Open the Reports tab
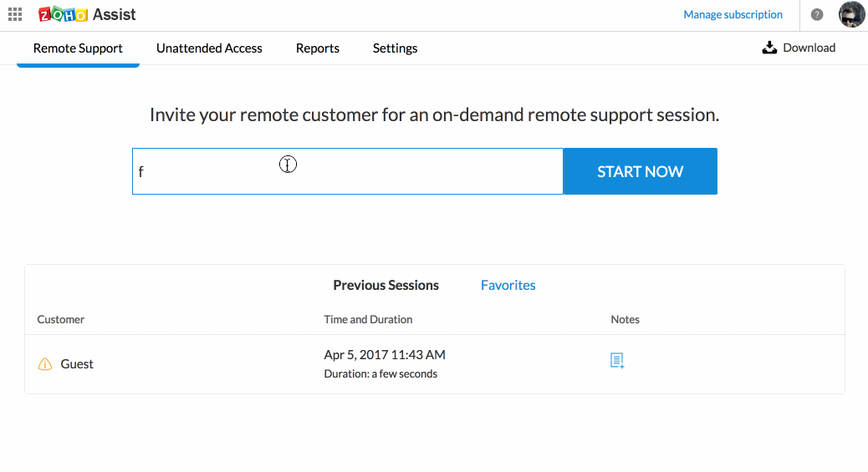868x472 pixels. coord(318,48)
